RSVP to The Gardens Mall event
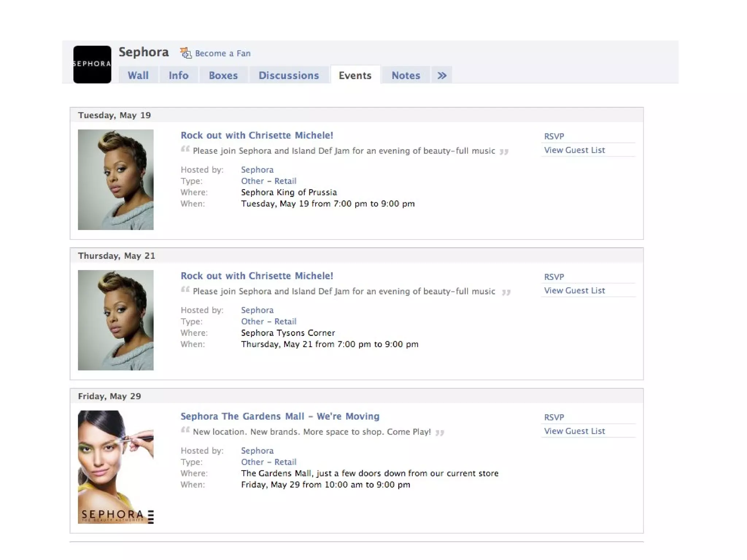The image size is (747, 560). click(554, 417)
